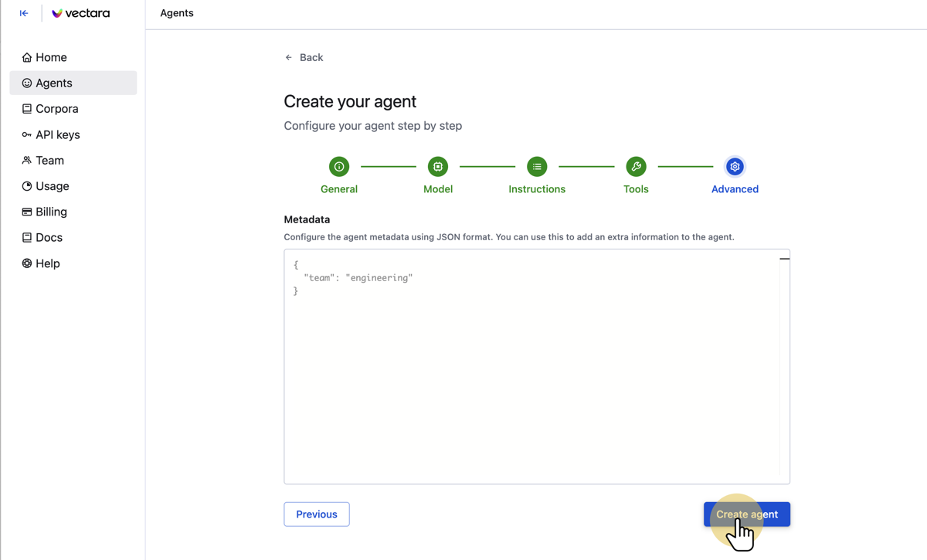View the Usage page
This screenshot has height=560, width=927.
52,186
